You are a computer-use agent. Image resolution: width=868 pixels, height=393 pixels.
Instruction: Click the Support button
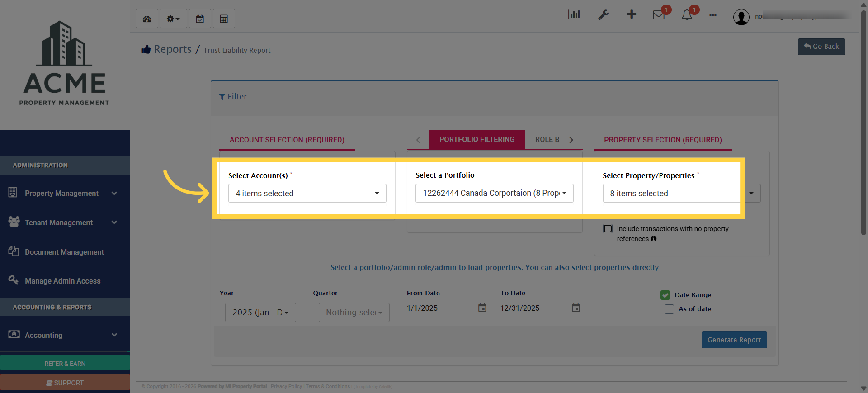(x=65, y=383)
